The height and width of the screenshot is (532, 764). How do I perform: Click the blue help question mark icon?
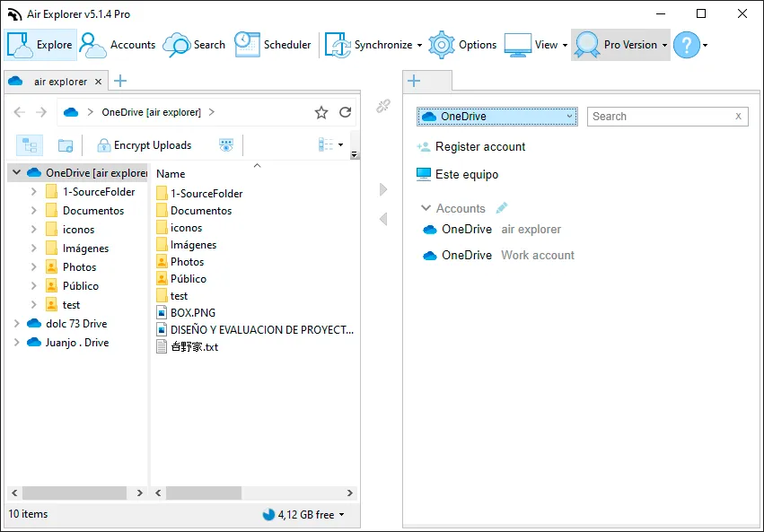coord(687,45)
